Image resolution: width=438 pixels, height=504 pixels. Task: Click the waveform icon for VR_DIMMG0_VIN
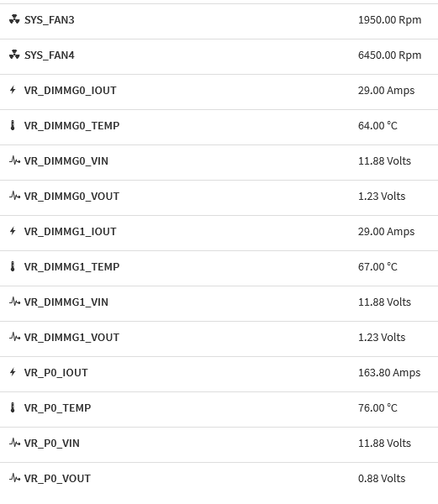click(x=15, y=160)
